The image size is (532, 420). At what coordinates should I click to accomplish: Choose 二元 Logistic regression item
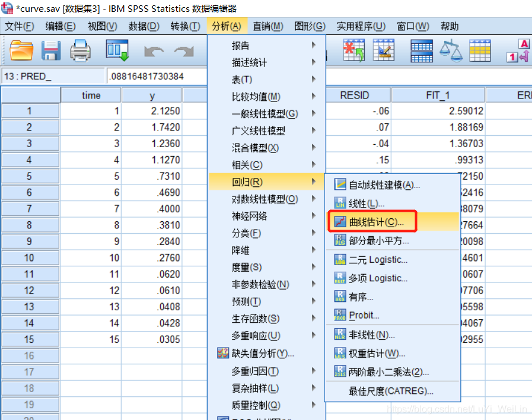click(393, 259)
